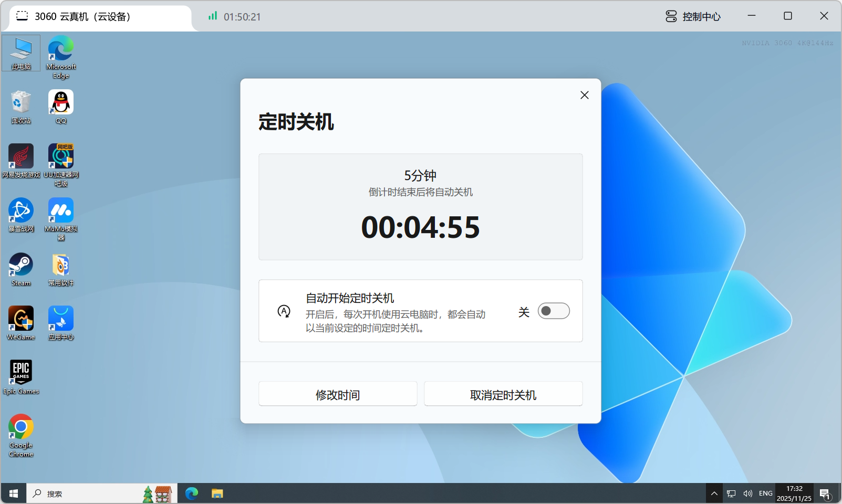
Task: Click the 应用中心 desktop icon
Action: coord(61,319)
